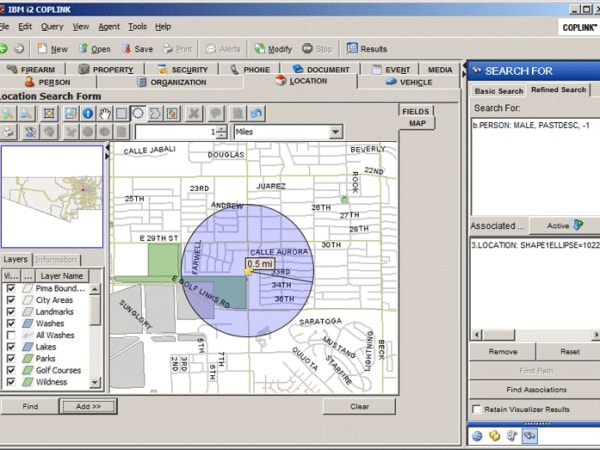
Task: Enable the All Washes layer checkbox
Action: click(x=12, y=335)
